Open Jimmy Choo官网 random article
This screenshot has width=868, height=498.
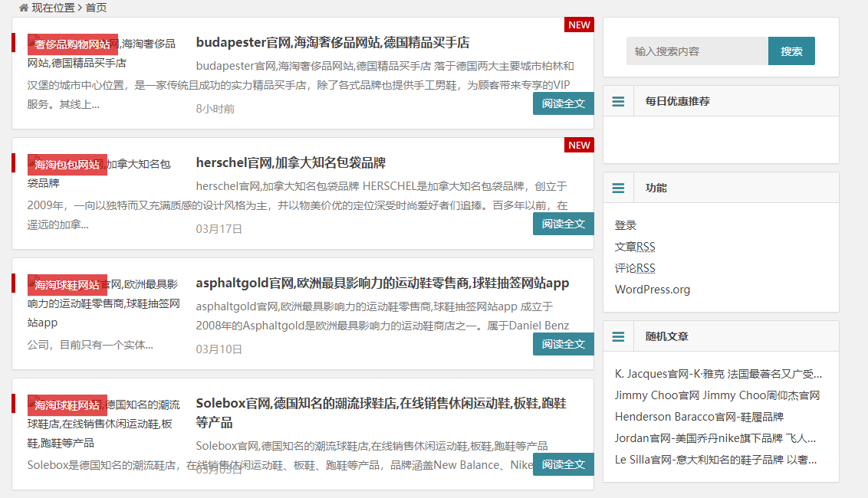tap(717, 395)
